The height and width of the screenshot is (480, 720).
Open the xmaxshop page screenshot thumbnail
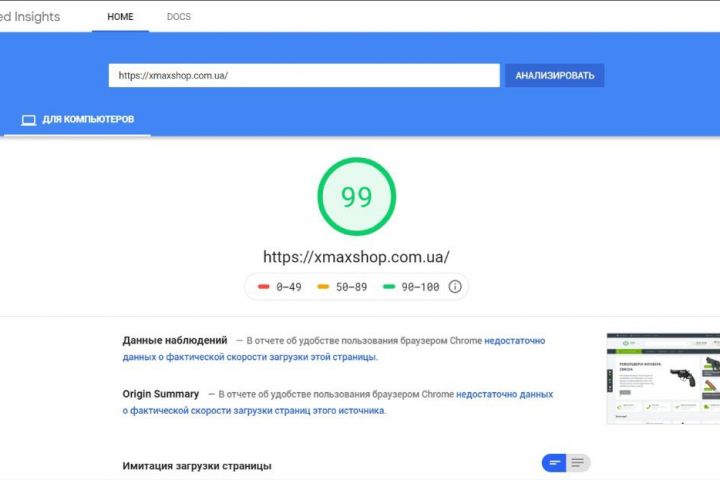click(x=662, y=378)
